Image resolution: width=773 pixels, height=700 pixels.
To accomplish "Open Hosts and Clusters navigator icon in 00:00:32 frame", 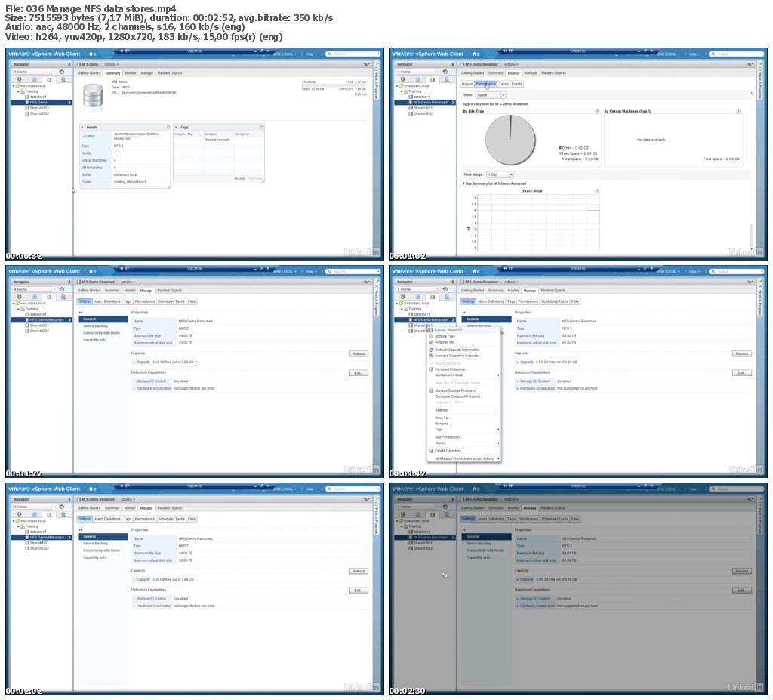I will click(x=20, y=79).
